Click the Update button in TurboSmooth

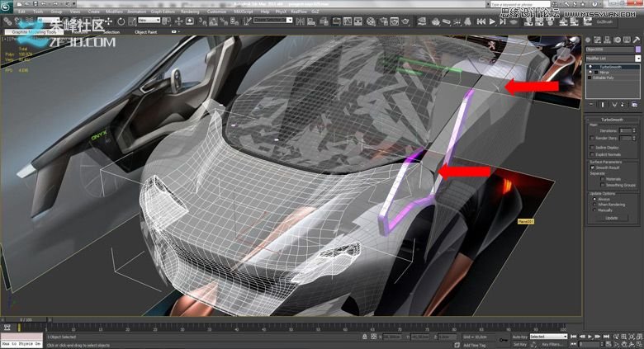612,218
